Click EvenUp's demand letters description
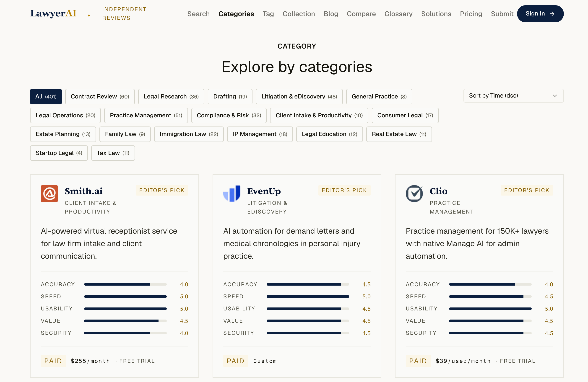 (292, 243)
